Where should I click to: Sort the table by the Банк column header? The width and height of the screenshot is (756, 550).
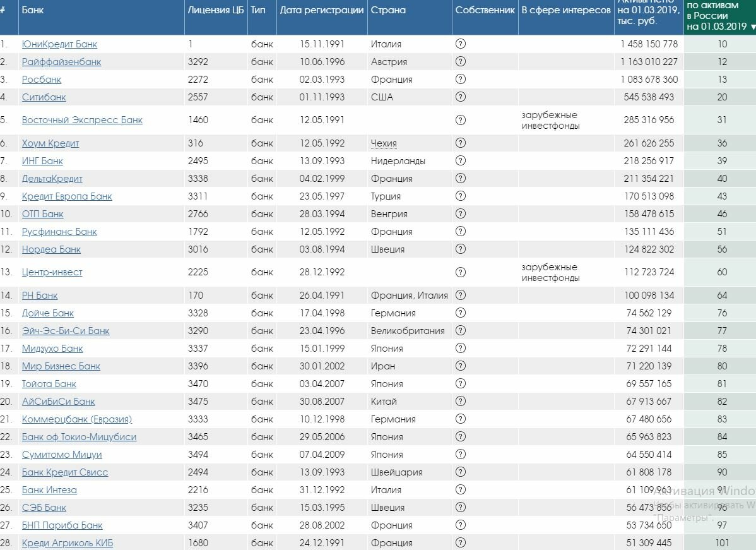click(x=33, y=10)
